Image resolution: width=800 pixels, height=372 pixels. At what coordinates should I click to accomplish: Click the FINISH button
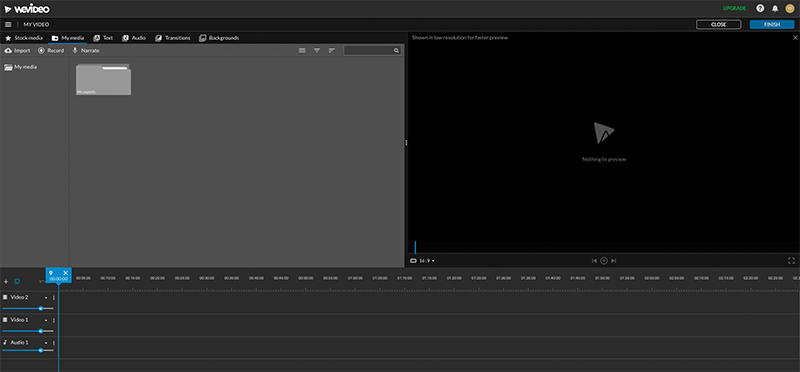pyautogui.click(x=772, y=24)
